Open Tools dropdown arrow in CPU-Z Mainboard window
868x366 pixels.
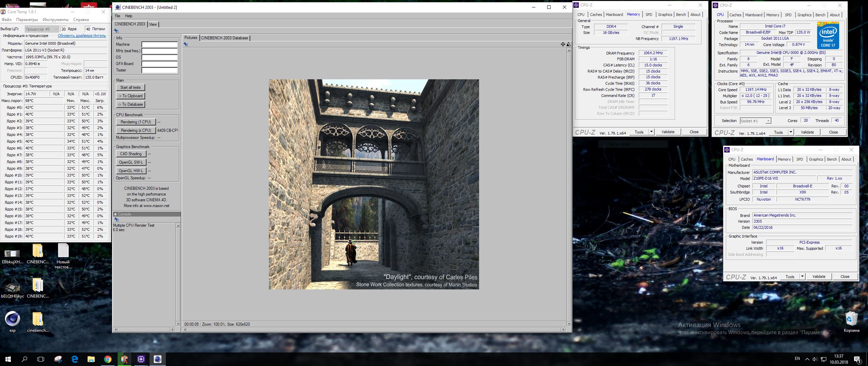[802, 277]
